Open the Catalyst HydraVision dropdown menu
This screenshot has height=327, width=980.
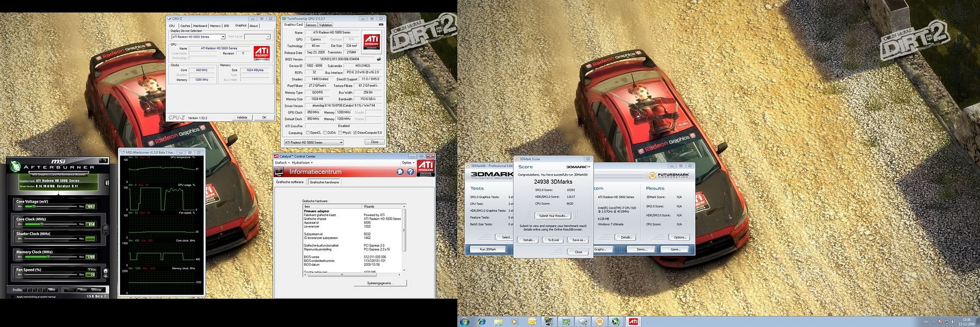click(302, 163)
